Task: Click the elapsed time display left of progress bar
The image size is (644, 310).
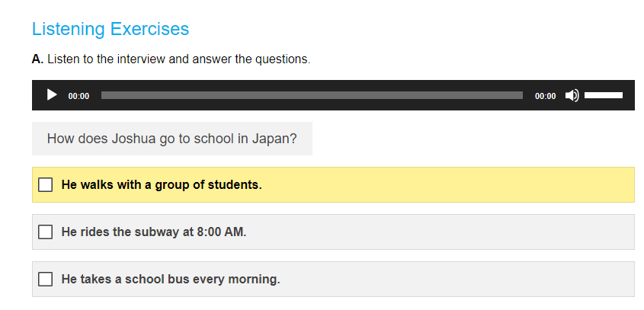Action: tap(78, 96)
